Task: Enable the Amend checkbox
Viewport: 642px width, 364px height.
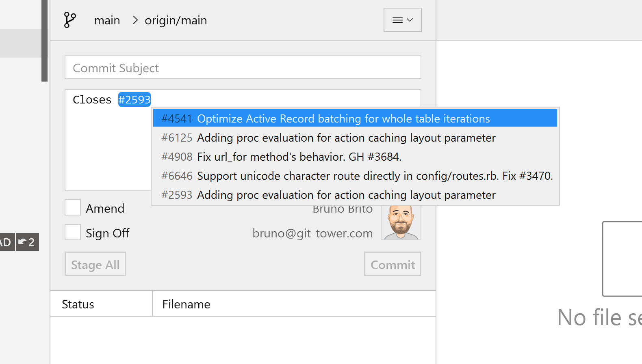Action: click(x=73, y=208)
